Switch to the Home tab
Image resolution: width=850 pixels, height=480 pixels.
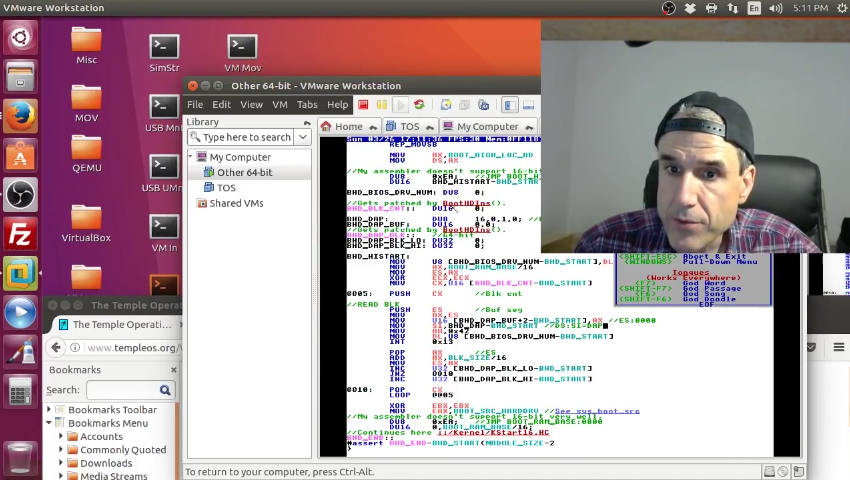coord(349,126)
